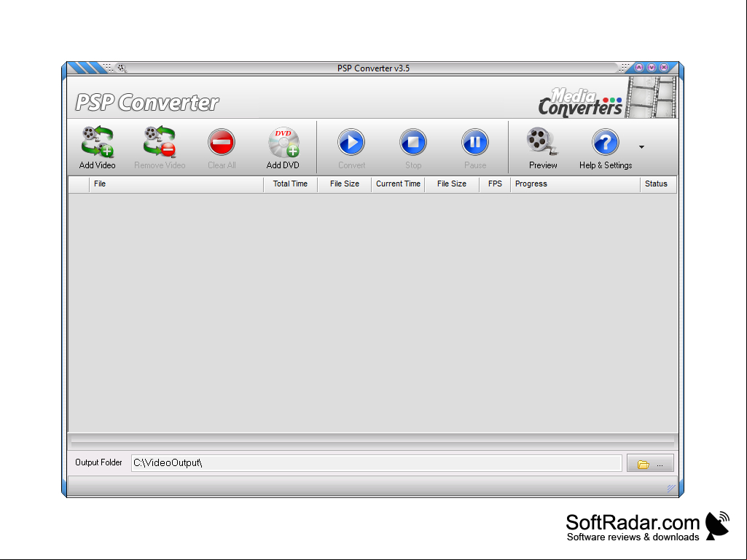This screenshot has width=747, height=560.
Task: Click the File column header
Action: 176,184
